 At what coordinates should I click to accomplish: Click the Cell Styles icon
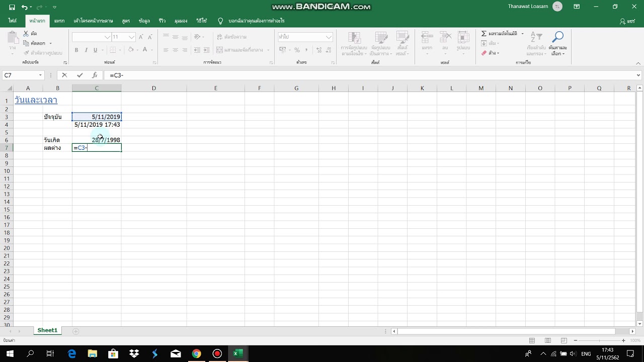tap(402, 38)
